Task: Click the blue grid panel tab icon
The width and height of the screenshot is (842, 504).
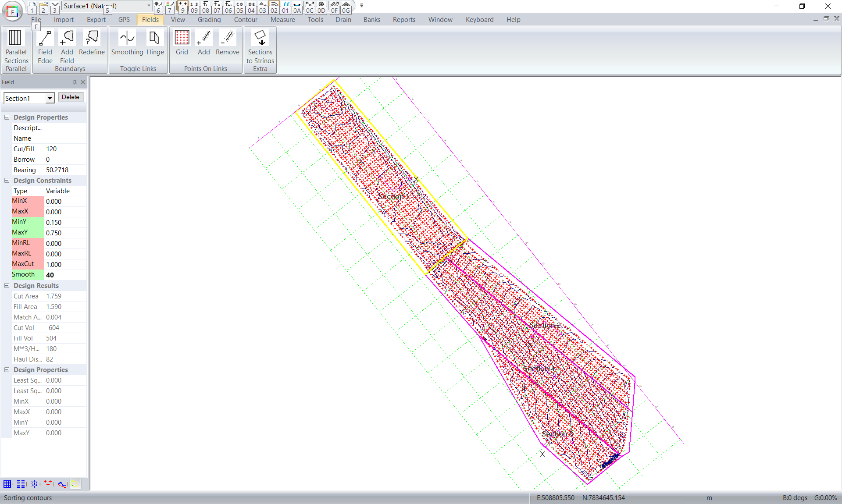Action: coord(7,484)
